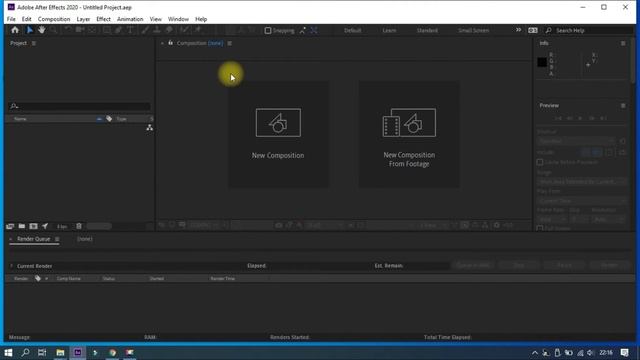The width and height of the screenshot is (640, 360).
Task: Open File Explorer from the taskbar
Action: (60, 352)
